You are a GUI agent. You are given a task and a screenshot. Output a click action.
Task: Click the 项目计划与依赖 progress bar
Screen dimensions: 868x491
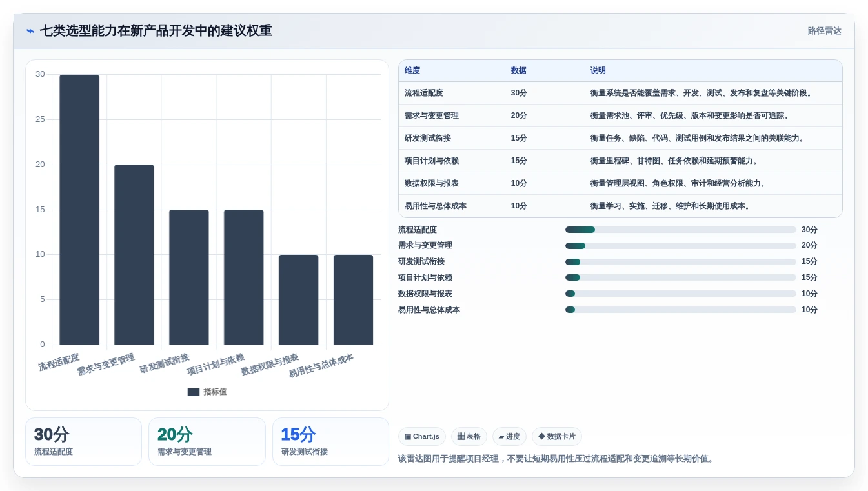[x=681, y=277]
